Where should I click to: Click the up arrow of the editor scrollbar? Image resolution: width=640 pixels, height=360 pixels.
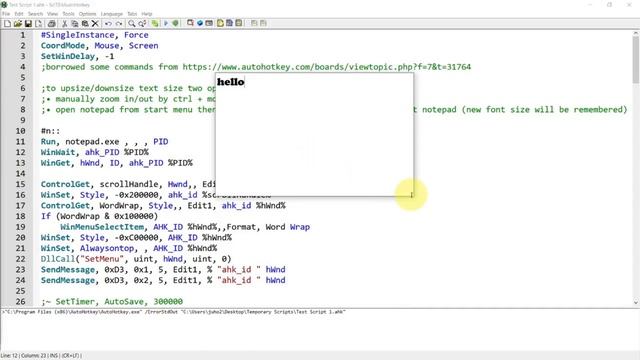[636, 33]
